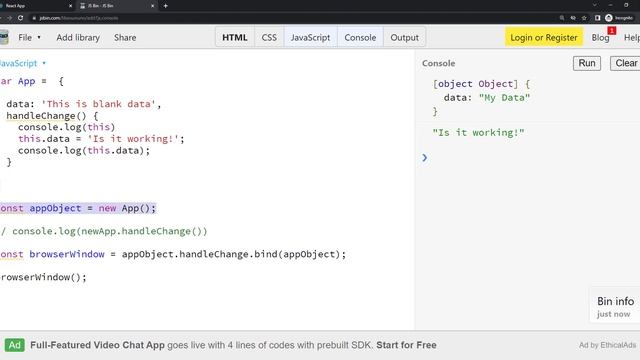Click highlighted appObject = new App() line

coord(78,208)
